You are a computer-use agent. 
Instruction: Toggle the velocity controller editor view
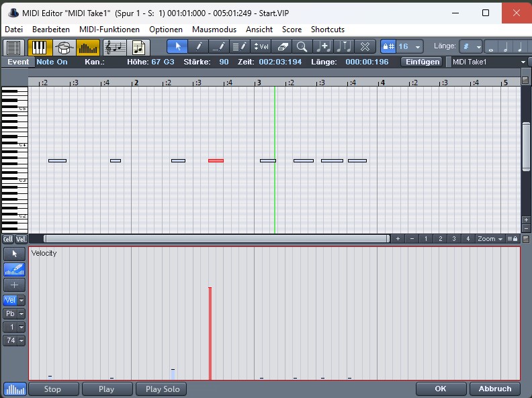point(87,47)
